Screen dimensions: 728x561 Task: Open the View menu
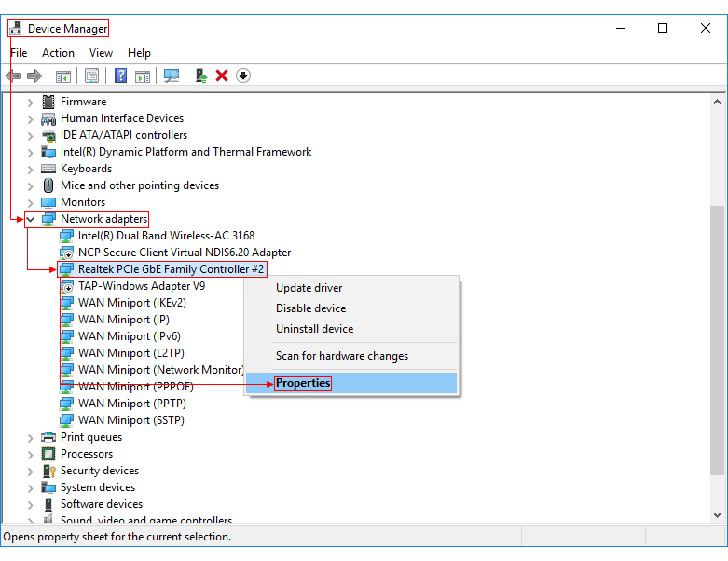coord(101,53)
